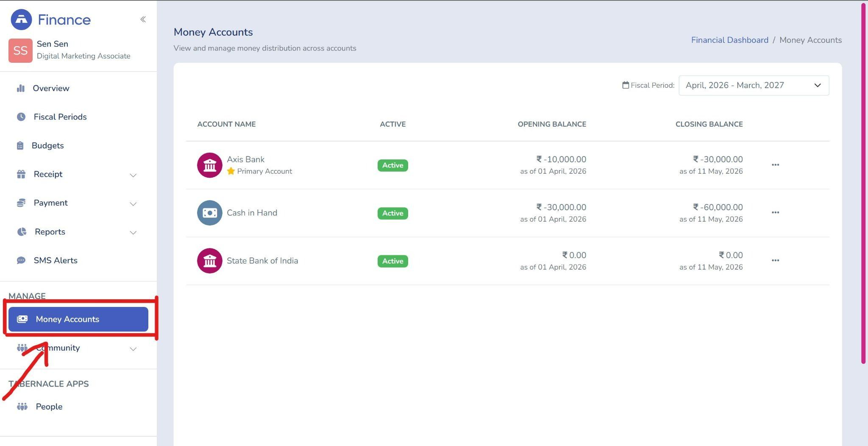
Task: Click the Cash in Hand money icon
Action: click(x=210, y=213)
